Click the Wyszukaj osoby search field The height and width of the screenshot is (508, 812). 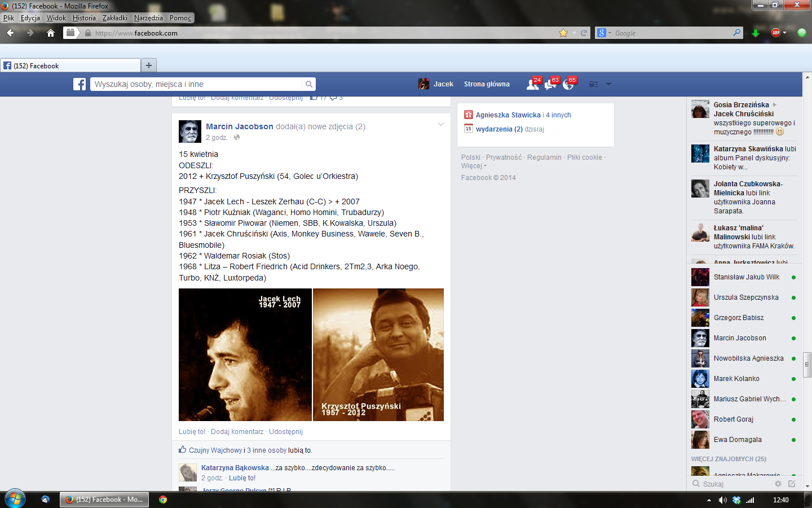[197, 84]
